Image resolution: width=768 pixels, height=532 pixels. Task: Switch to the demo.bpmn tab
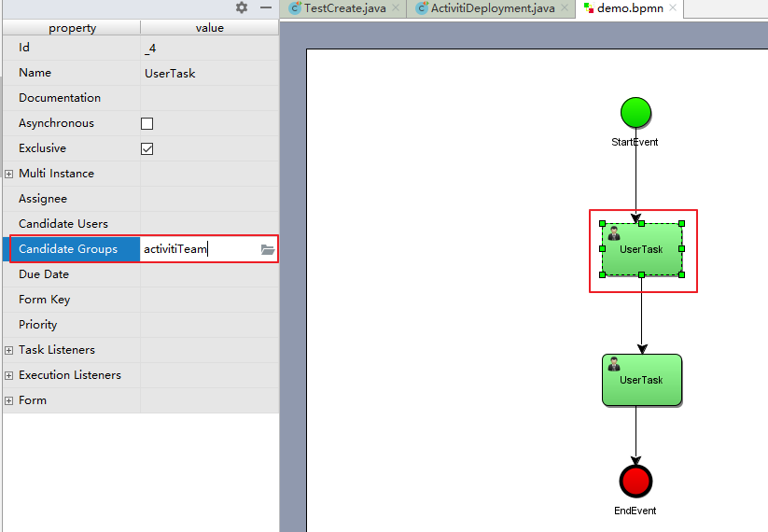point(630,8)
